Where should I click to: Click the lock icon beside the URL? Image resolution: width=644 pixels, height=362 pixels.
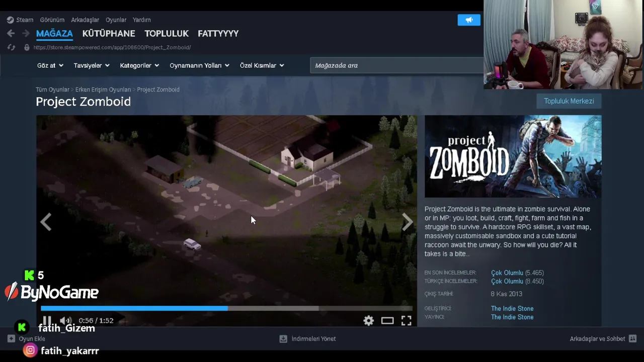click(x=27, y=47)
